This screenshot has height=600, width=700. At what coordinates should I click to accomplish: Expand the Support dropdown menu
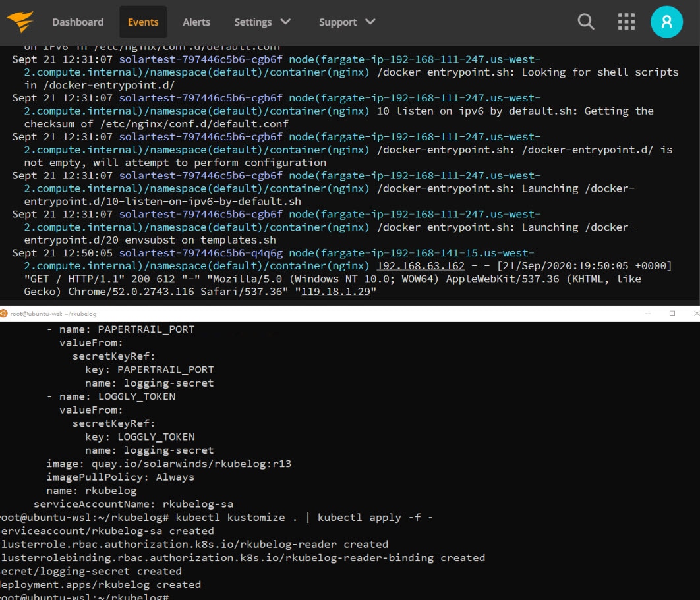347,22
